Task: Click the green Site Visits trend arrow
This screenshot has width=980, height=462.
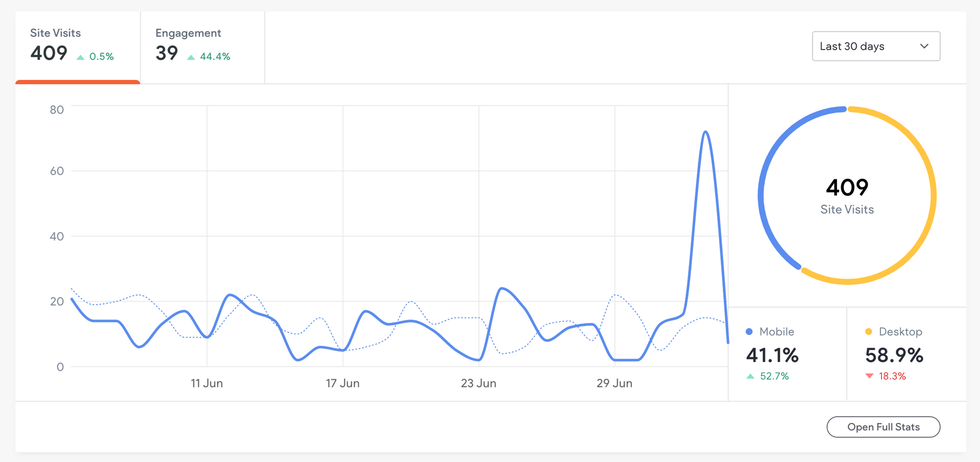Action: tap(81, 57)
